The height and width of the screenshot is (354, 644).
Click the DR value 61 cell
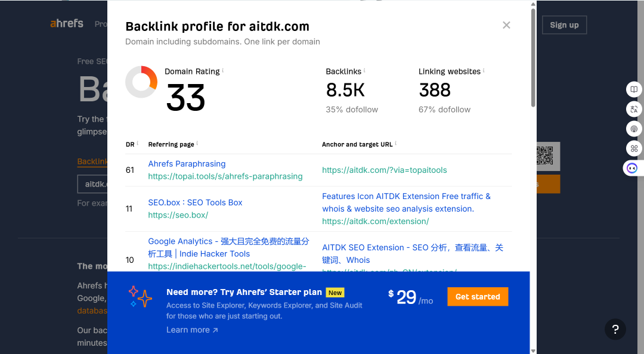point(130,170)
